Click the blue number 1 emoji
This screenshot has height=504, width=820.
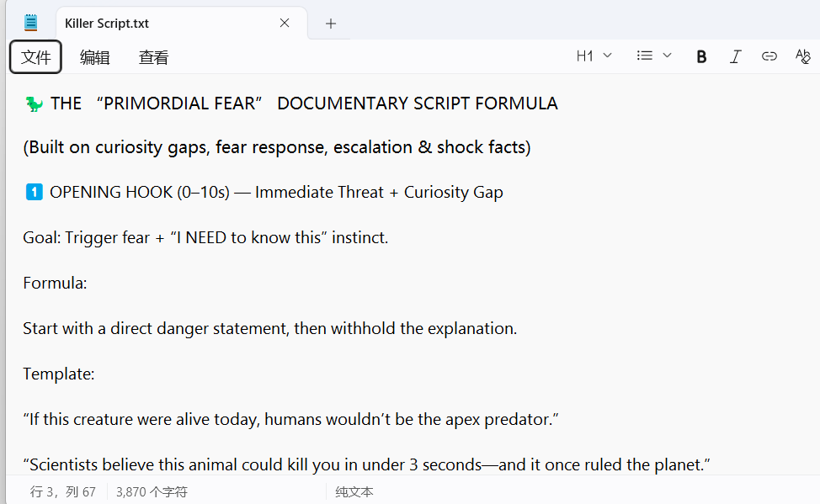tap(34, 193)
